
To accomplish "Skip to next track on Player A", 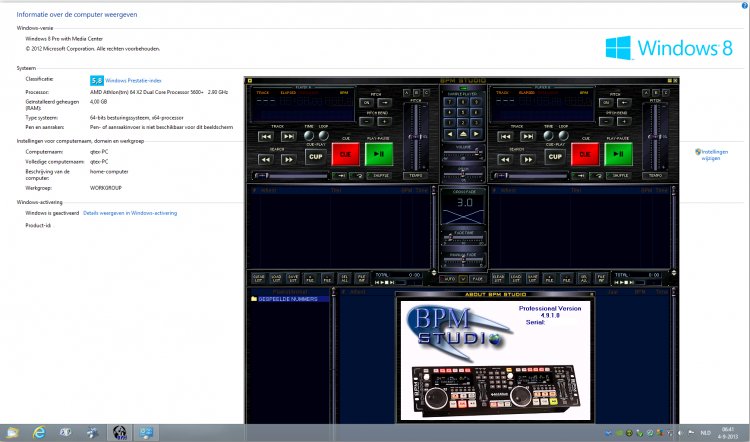I will coord(288,136).
